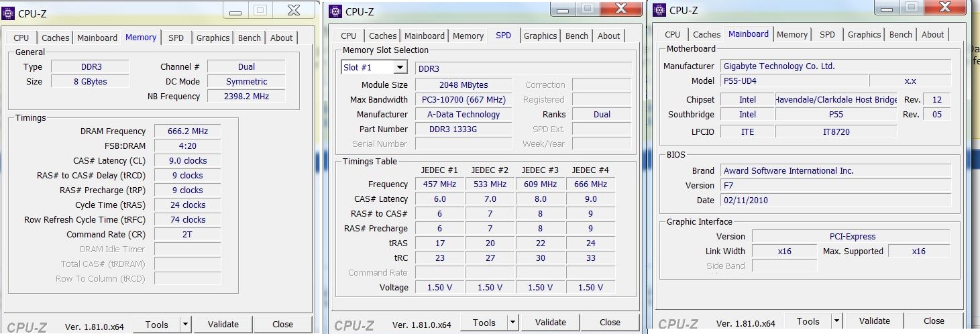The image size is (980, 334).
Task: Click Command Rate value 2T
Action: (188, 235)
